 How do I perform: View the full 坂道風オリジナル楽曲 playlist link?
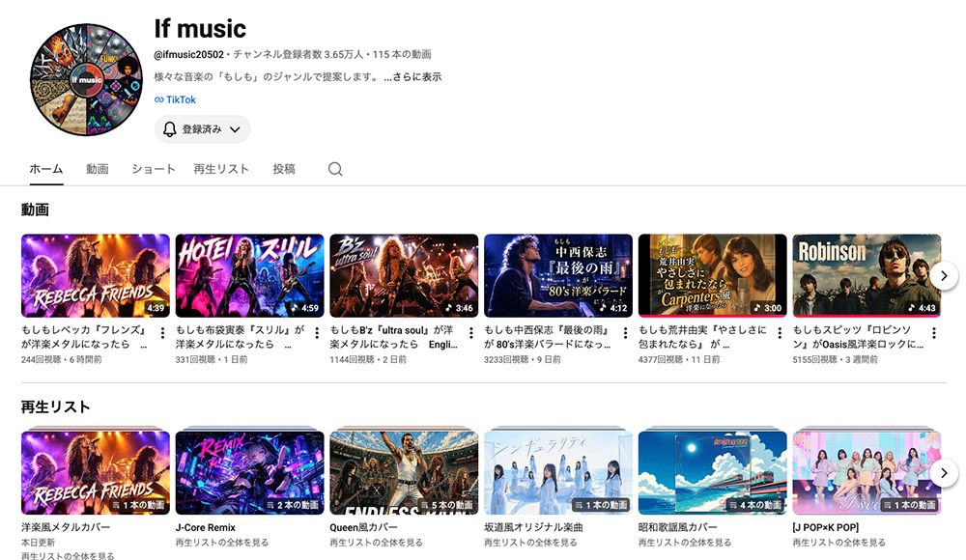[x=530, y=543]
